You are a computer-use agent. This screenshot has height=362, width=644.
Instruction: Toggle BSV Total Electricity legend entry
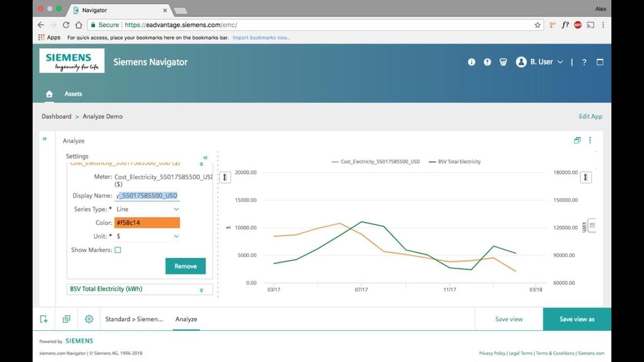tap(455, 162)
